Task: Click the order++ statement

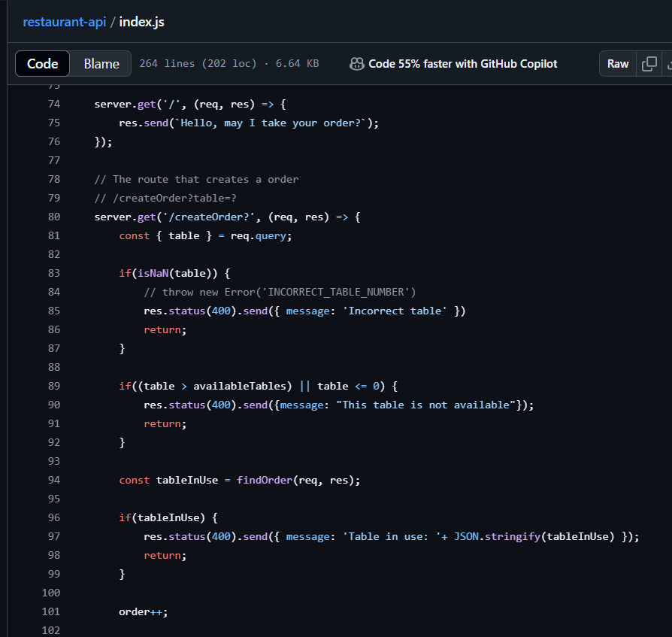Action: 143,611
